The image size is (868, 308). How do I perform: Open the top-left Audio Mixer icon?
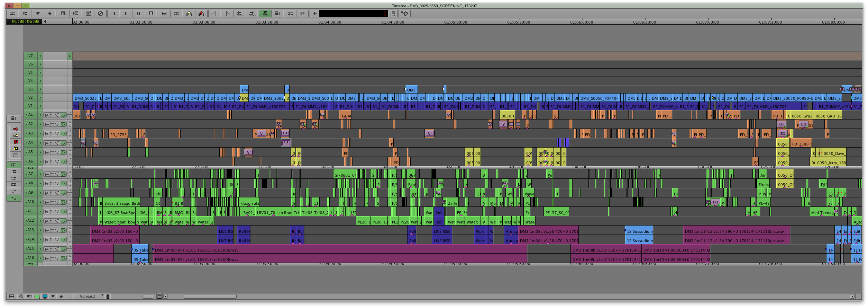point(13,14)
